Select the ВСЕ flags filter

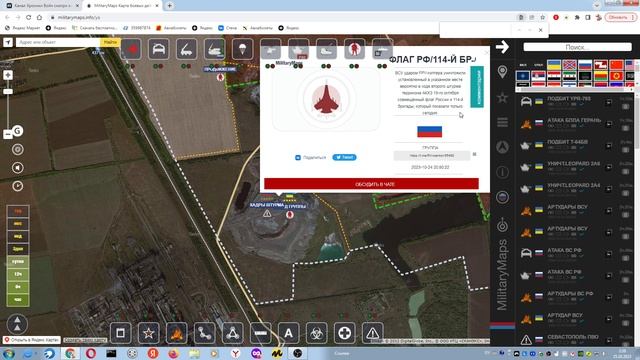tap(523, 65)
